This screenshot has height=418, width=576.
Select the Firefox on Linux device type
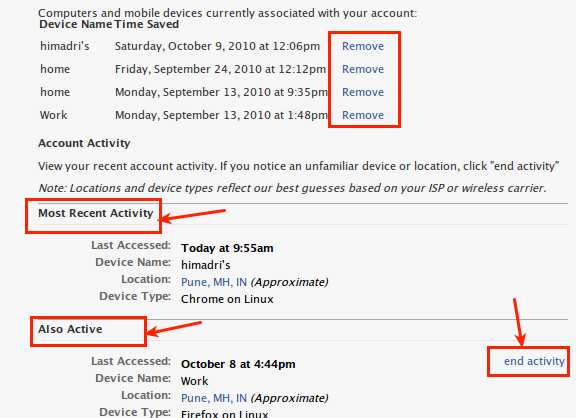(x=225, y=414)
